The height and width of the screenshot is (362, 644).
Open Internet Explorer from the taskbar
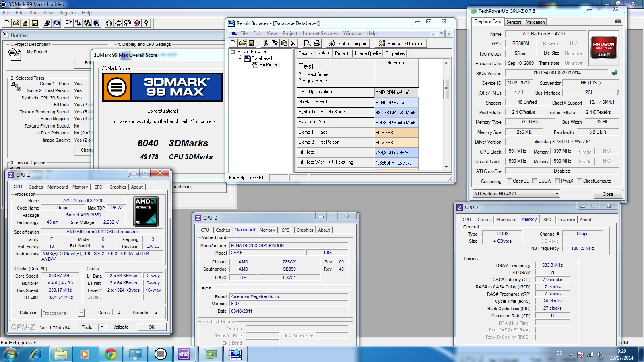(x=36, y=354)
